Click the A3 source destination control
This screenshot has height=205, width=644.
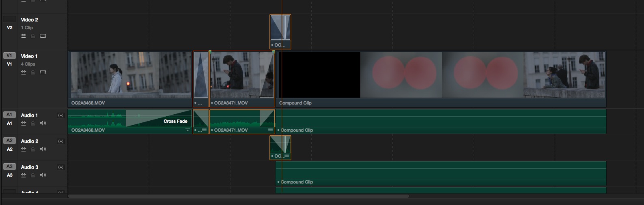pos(9,167)
